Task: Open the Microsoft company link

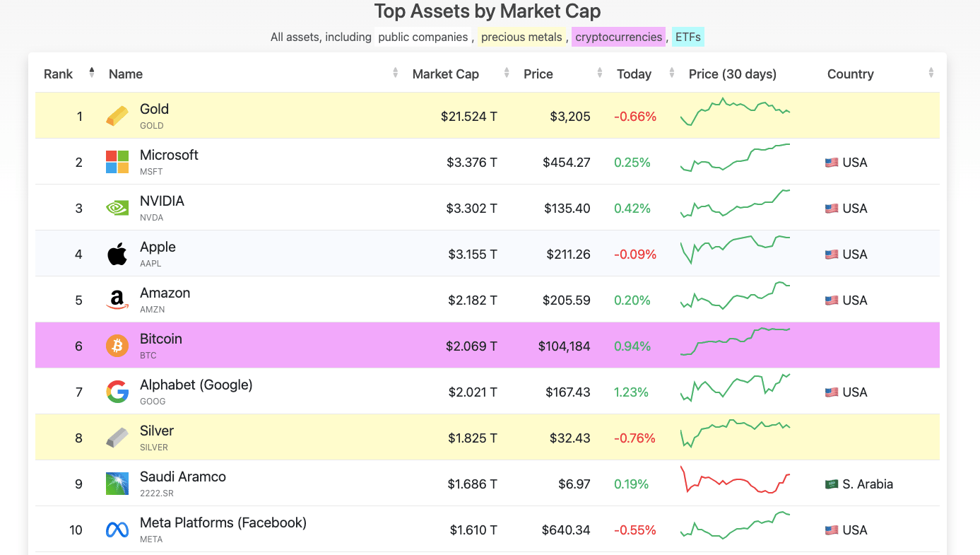Action: 169,155
